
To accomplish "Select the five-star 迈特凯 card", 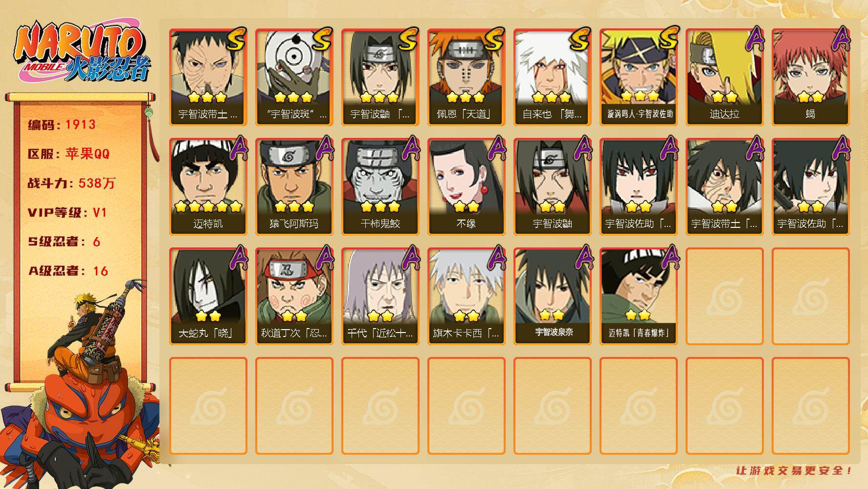I will (x=208, y=186).
